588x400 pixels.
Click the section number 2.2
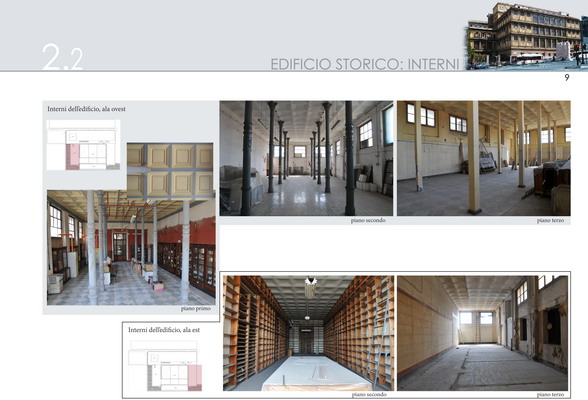click(x=62, y=57)
